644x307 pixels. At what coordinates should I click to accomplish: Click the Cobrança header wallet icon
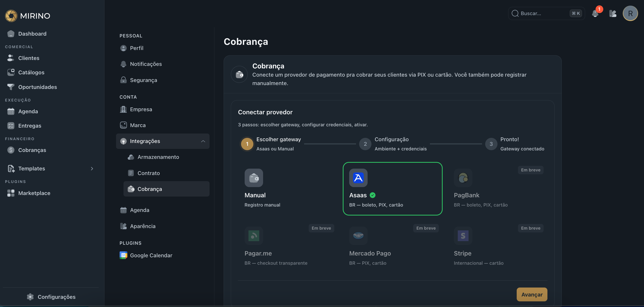(239, 75)
